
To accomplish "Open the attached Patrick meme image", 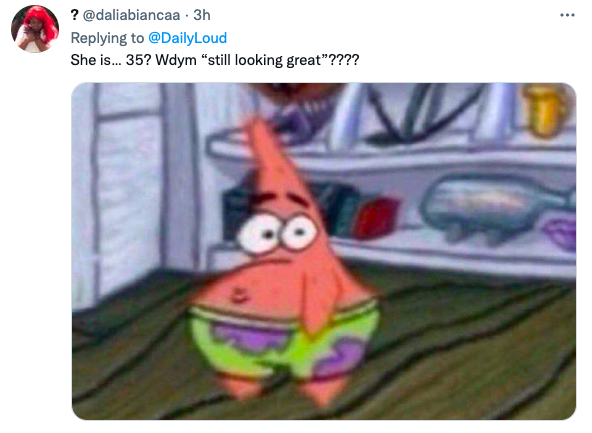I will (x=324, y=251).
